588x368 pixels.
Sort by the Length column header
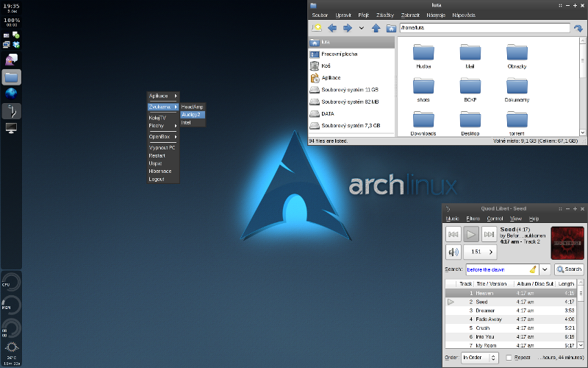[566, 284]
